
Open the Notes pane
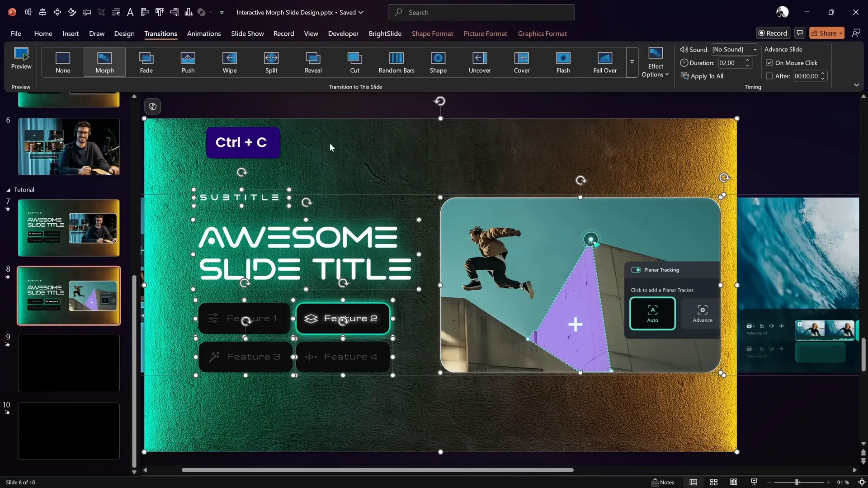pos(662,482)
